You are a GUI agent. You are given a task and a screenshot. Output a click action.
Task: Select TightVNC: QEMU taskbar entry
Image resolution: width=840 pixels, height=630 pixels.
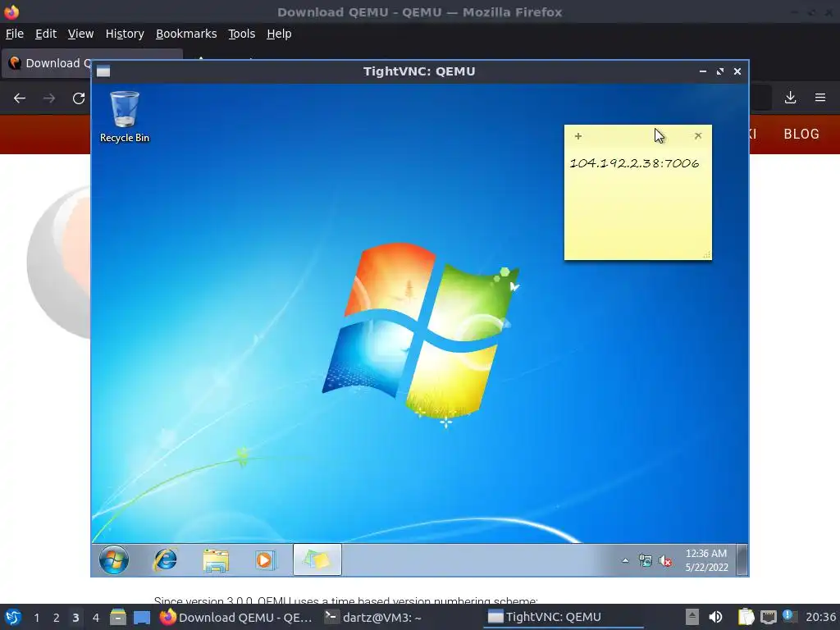(x=564, y=617)
